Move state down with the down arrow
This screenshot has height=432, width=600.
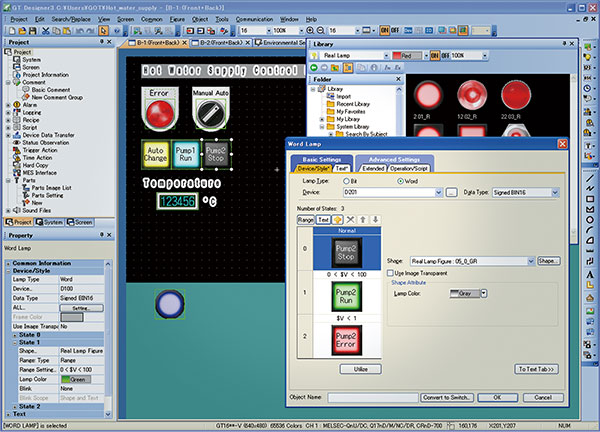tap(377, 218)
